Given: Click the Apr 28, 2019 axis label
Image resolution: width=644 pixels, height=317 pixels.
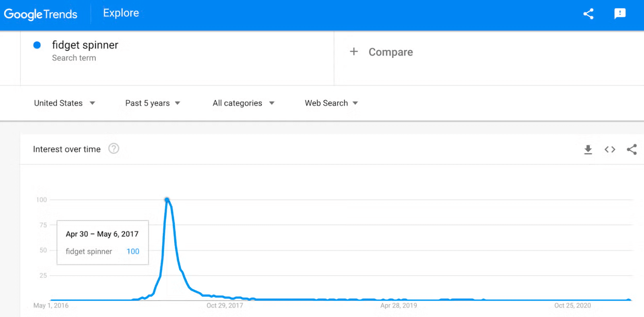Looking at the screenshot, I should click(x=398, y=305).
